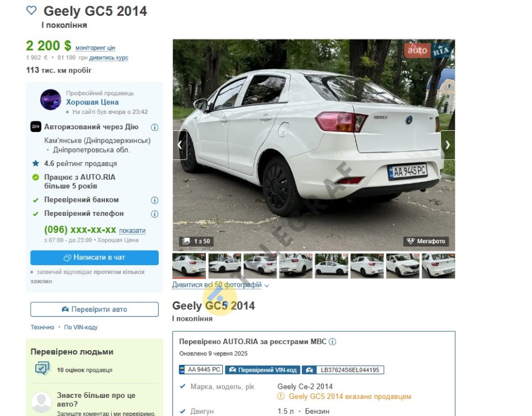Image resolution: width=532 pixels, height=416 pixels.
Task: Open seller profile Хорошая Цена
Action: [x=92, y=102]
